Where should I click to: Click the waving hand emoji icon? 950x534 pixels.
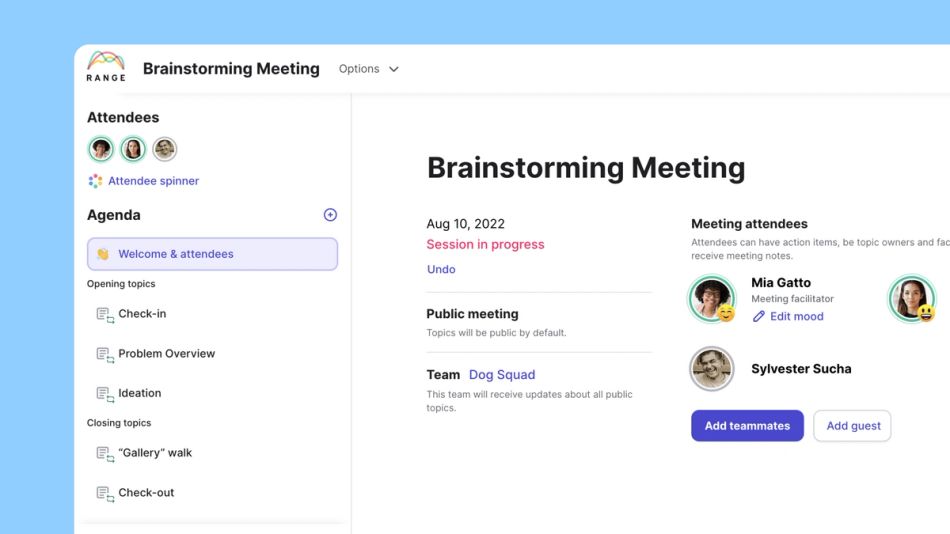103,254
